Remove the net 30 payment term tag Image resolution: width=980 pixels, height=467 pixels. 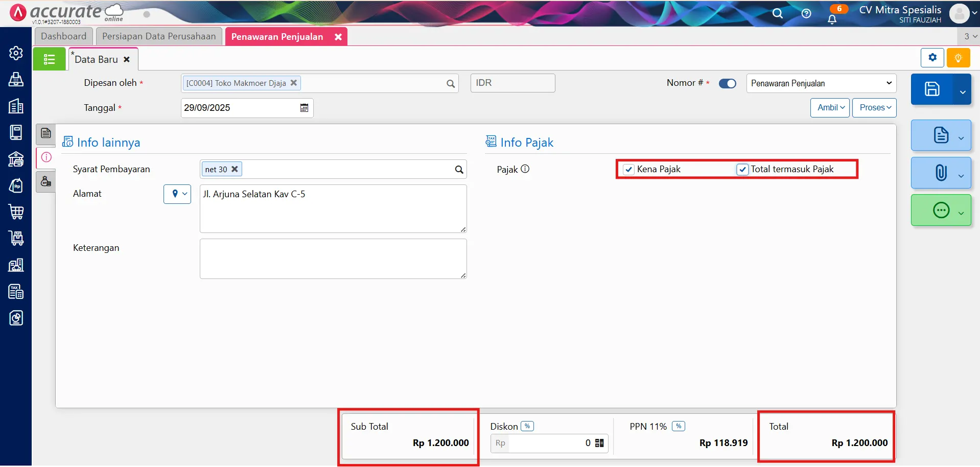click(235, 169)
